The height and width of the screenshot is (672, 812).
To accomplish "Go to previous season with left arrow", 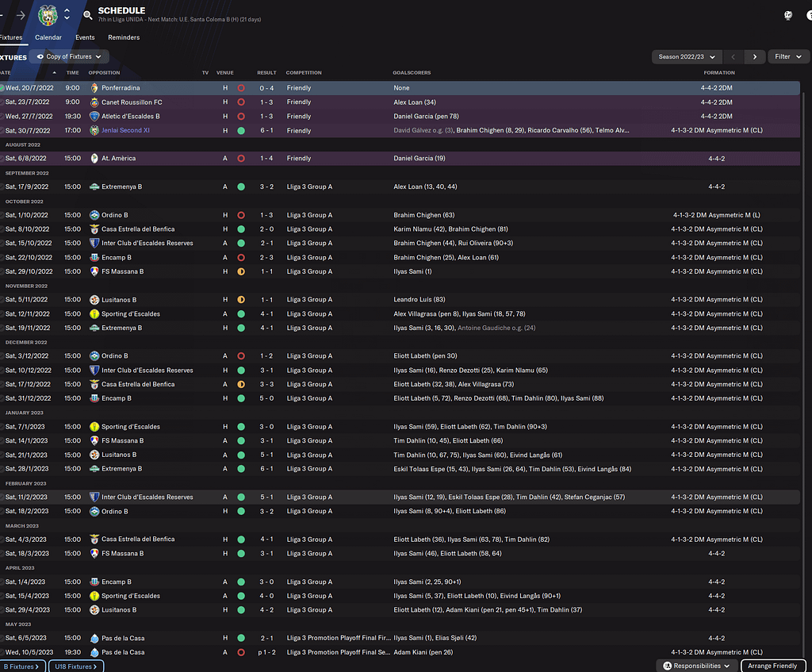I will point(733,57).
